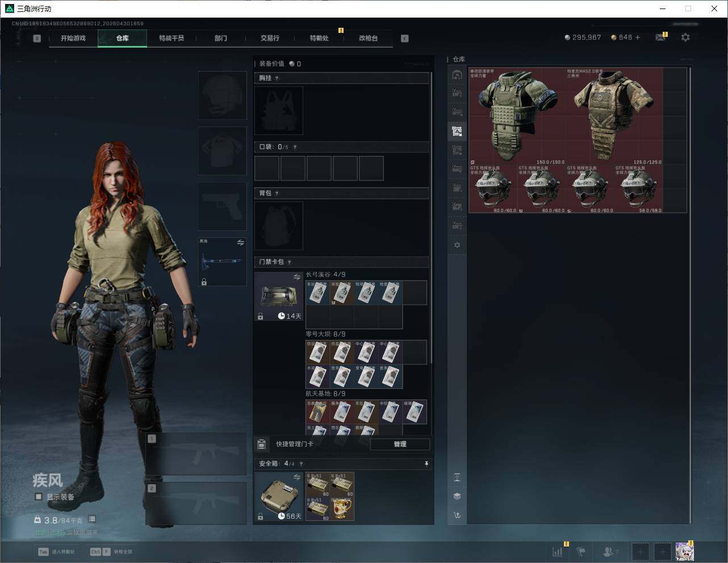Click the 长弓溪谷: 4/9 label
The image size is (728, 563).
pyautogui.click(x=325, y=275)
